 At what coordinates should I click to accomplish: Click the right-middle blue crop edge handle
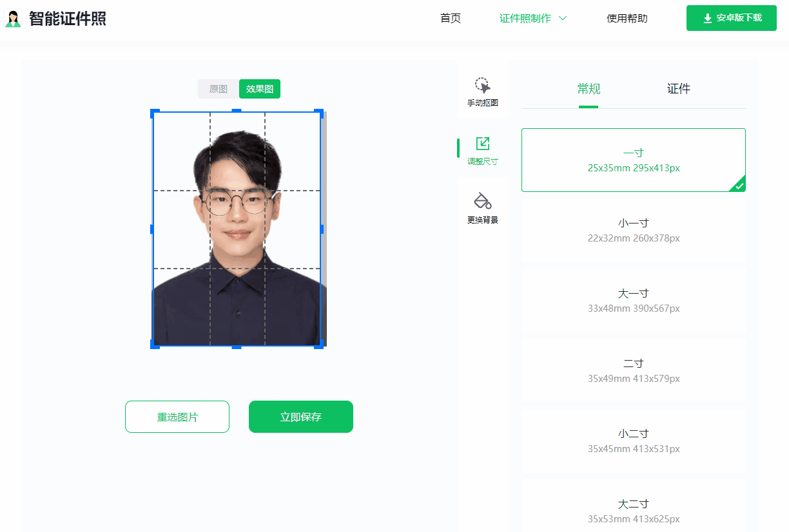(x=321, y=229)
